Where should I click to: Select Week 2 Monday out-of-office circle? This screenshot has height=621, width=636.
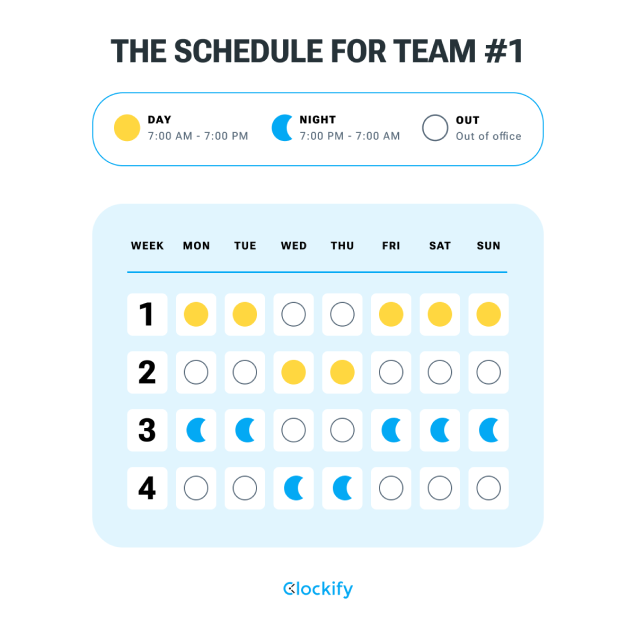pos(196,372)
